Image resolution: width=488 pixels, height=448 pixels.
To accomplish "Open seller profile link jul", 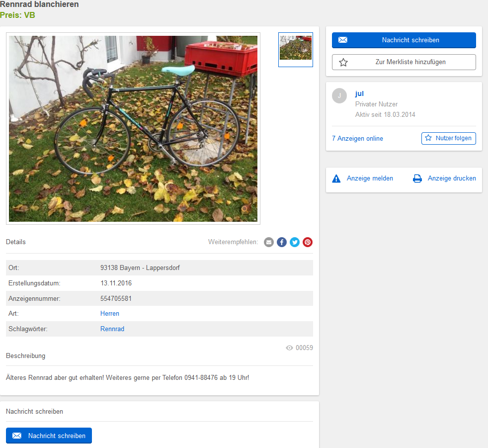I will pos(359,93).
